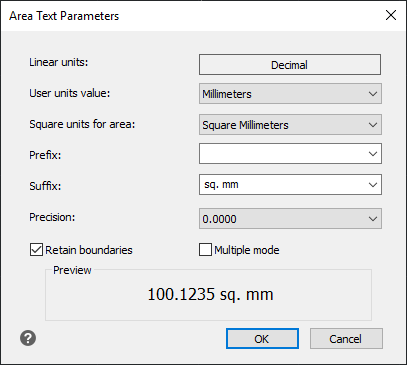Select the Millimeters value in combo box
Screen dimensions: 407x365
227,94
